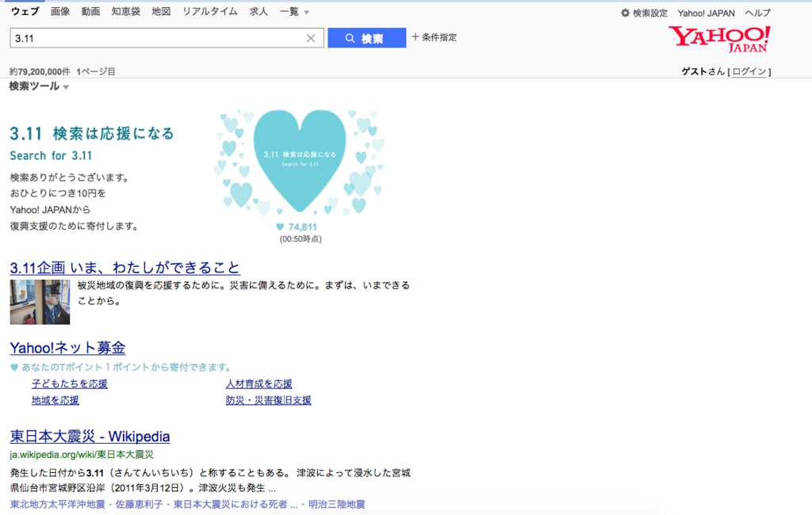Open 3.11企画 いま、わたしができること result
812x515 pixels.
click(x=124, y=268)
